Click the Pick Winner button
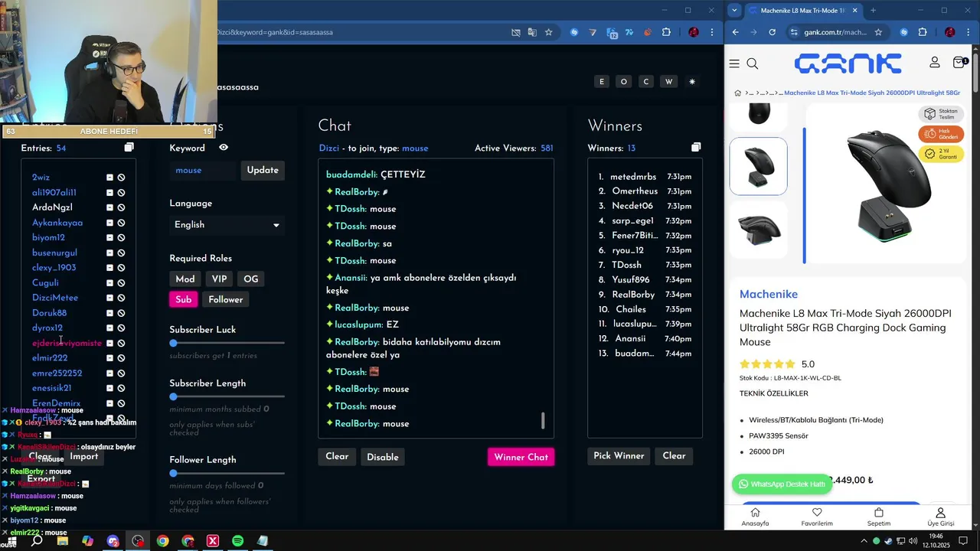The width and height of the screenshot is (980, 551). coord(619,456)
